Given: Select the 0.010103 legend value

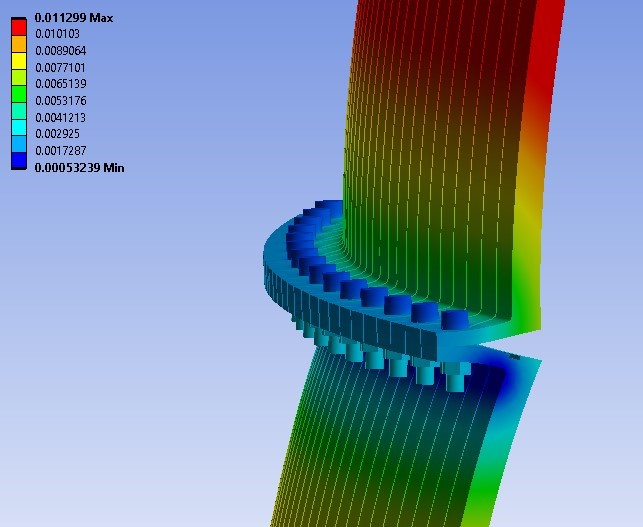Looking at the screenshot, I should [57, 34].
